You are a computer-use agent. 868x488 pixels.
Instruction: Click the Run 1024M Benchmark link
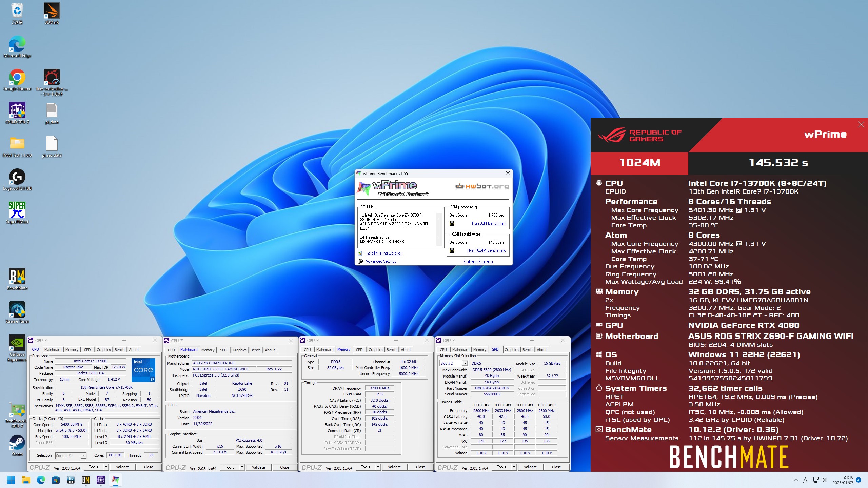pos(486,250)
